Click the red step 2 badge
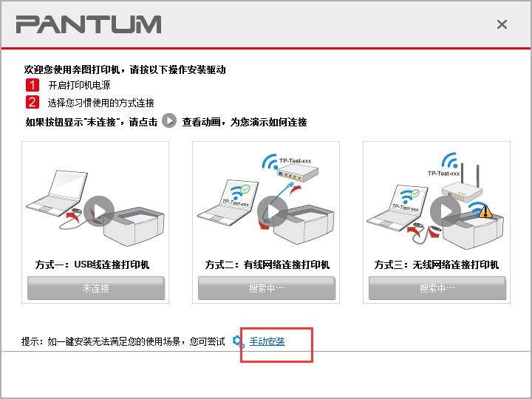Viewport: 532px width, 399px height. [33, 102]
